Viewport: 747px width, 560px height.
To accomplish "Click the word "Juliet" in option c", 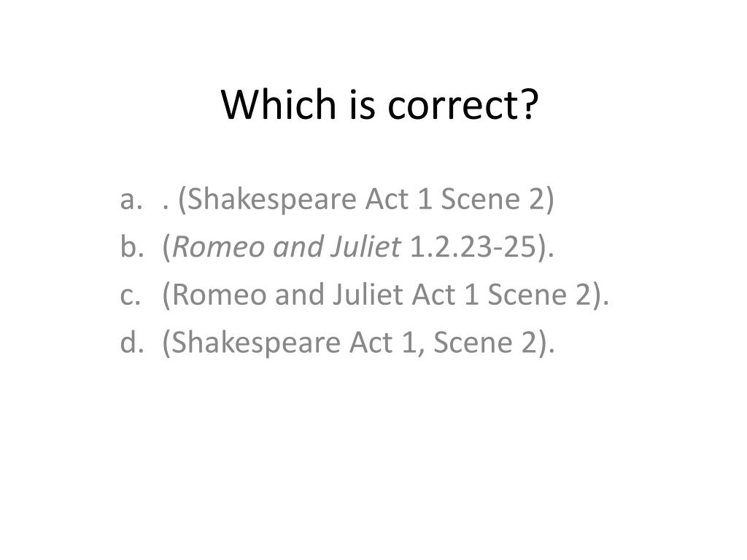I will pos(368,295).
